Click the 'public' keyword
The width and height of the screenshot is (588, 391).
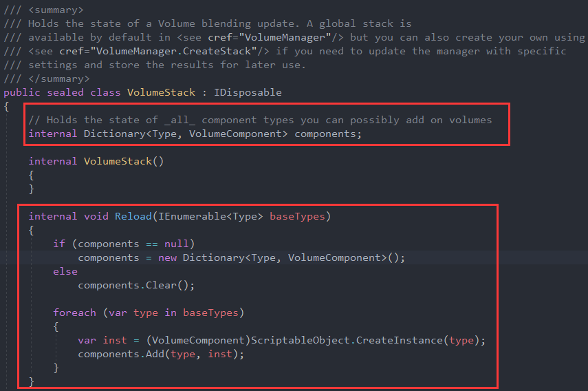[x=22, y=92]
